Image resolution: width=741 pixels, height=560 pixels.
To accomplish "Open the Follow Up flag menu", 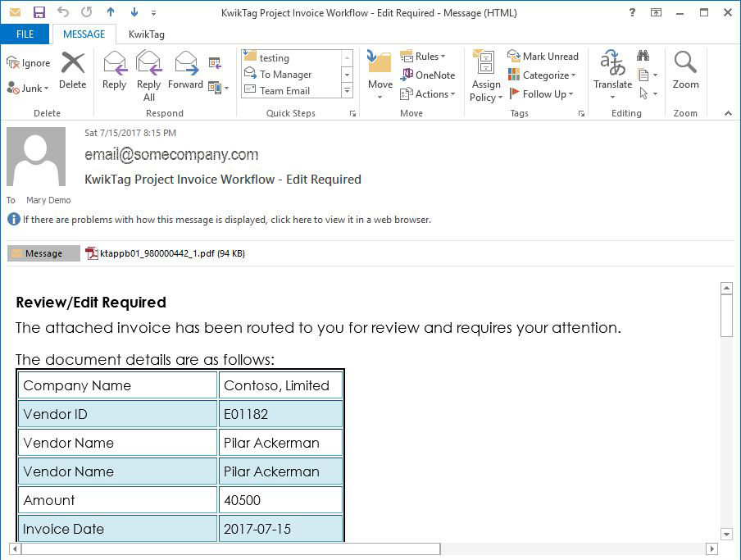I will [541, 94].
